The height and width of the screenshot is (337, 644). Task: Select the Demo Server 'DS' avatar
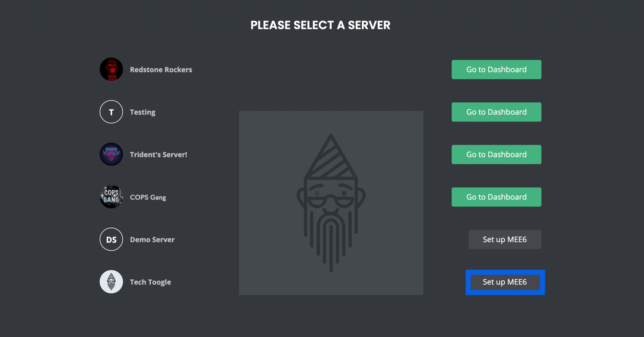click(x=111, y=239)
